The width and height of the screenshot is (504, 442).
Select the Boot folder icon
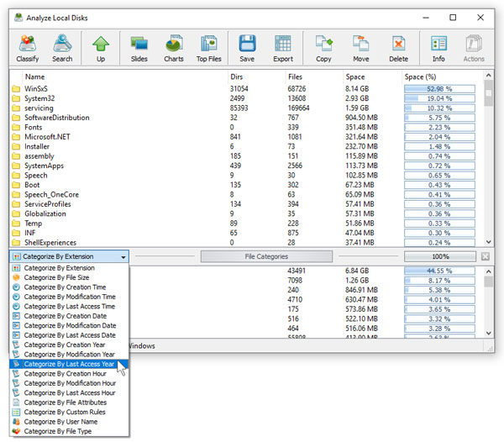[x=16, y=185]
